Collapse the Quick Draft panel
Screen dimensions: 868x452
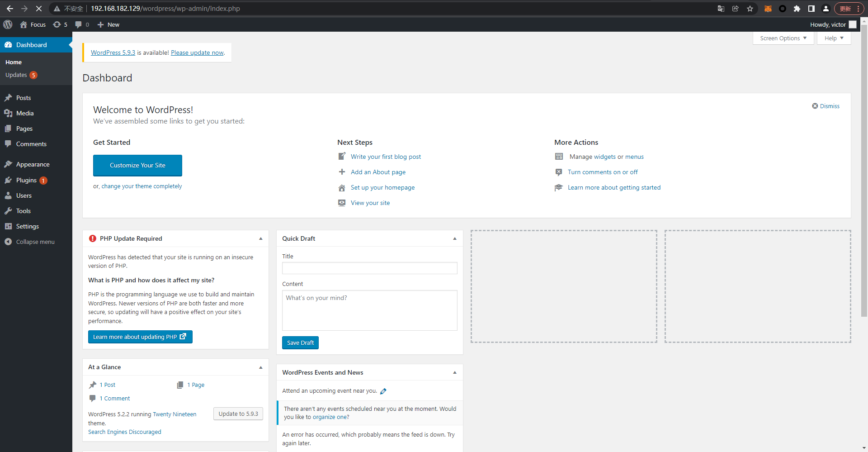[455, 238]
